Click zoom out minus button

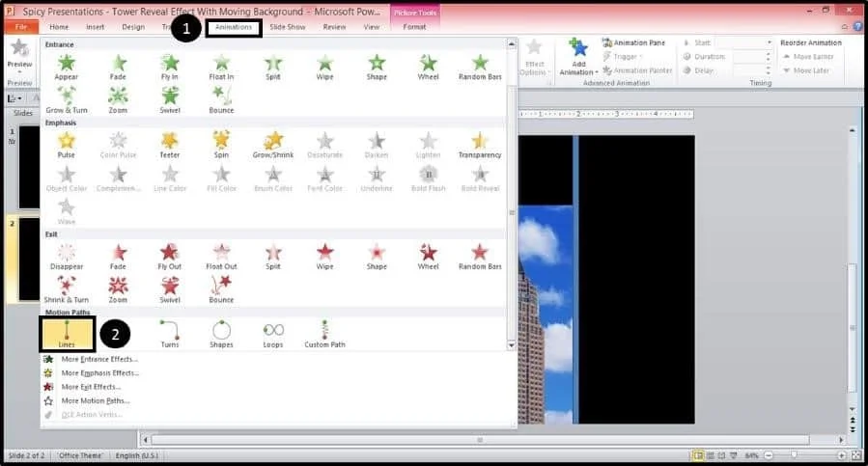(769, 455)
